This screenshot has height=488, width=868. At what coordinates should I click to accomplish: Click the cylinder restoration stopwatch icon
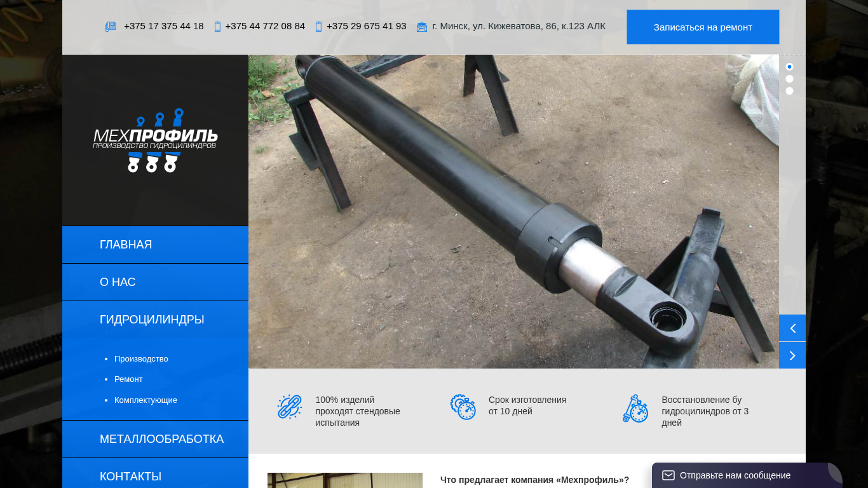click(635, 408)
